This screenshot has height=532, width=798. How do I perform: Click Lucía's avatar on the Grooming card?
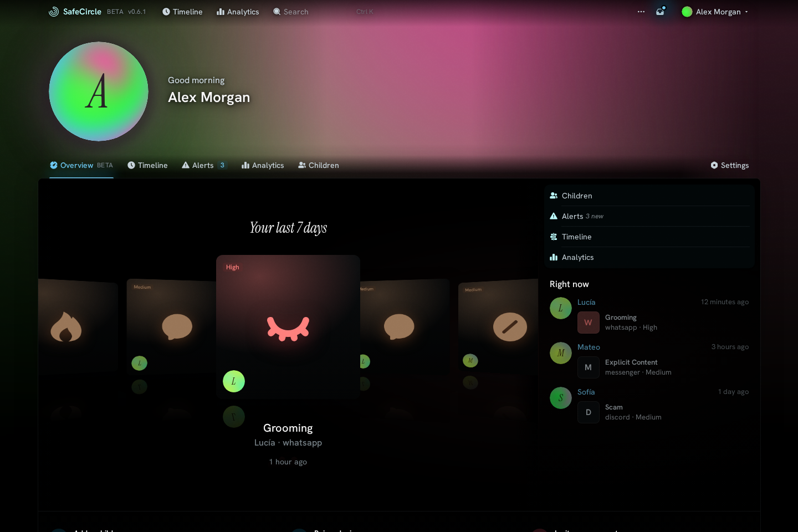pyautogui.click(x=234, y=381)
